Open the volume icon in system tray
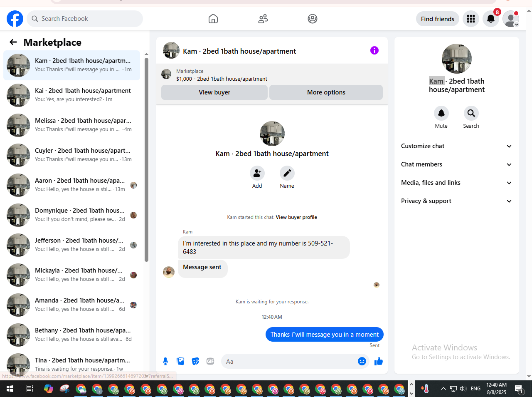Viewport: 532px width, 397px height. pos(463,389)
